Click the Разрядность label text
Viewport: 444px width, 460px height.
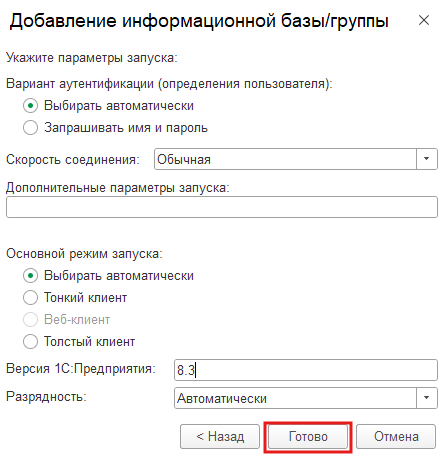tap(46, 397)
